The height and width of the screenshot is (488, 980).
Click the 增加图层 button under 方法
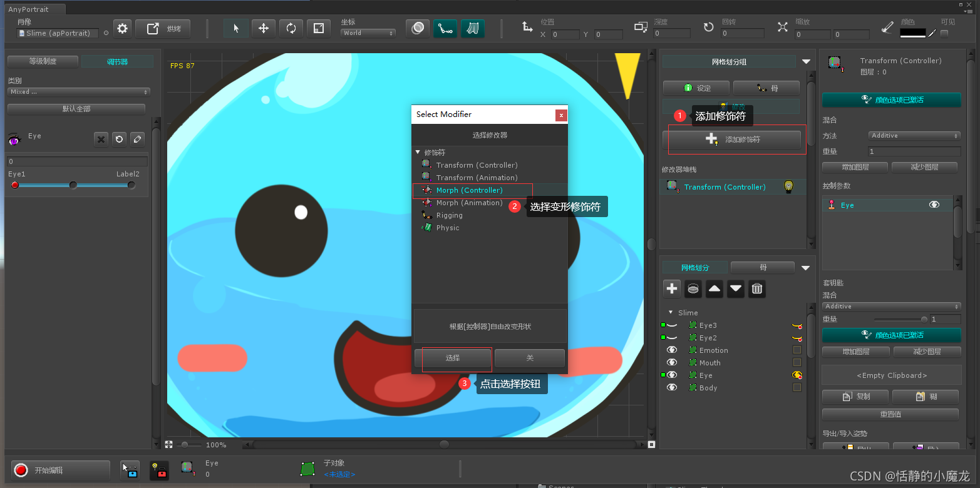(x=855, y=167)
